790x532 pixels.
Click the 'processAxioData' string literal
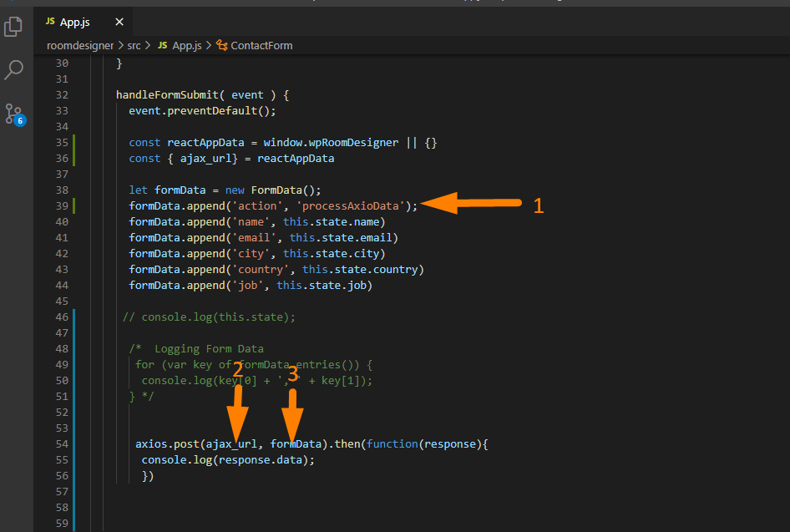click(350, 205)
